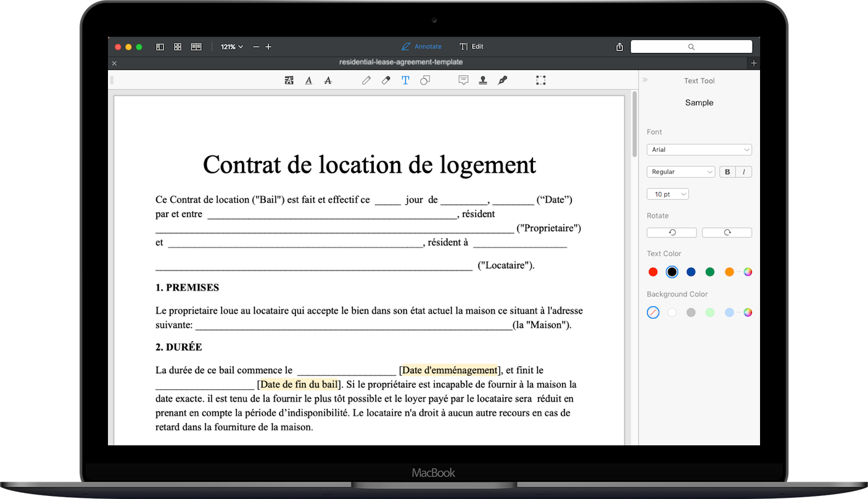Collapse the Text Tool inspector panel
868x499 pixels.
pos(645,80)
